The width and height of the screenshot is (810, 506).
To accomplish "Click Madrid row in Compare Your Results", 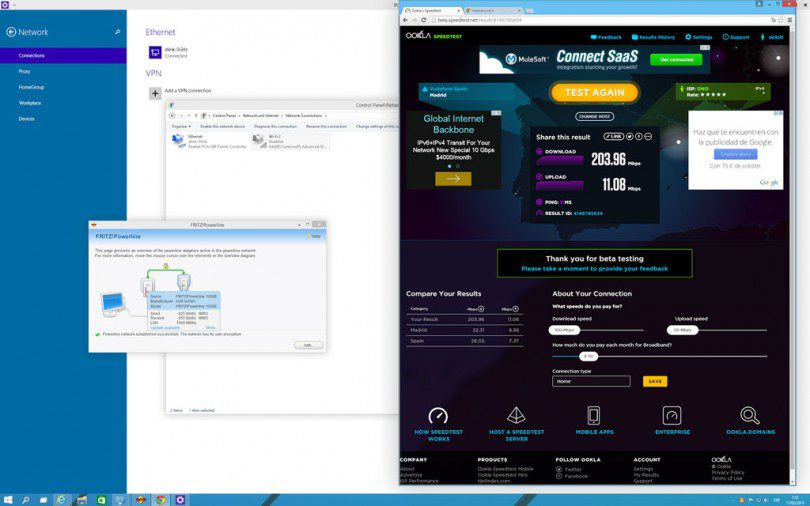I will coord(464,330).
